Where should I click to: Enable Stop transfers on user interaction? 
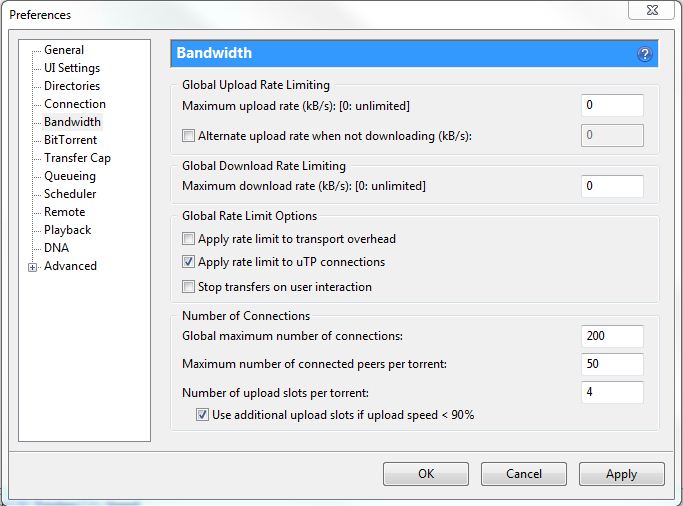pyautogui.click(x=188, y=287)
